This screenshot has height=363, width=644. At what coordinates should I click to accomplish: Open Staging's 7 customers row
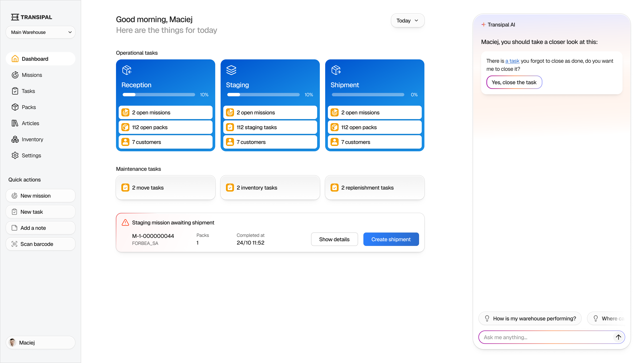[x=270, y=142]
